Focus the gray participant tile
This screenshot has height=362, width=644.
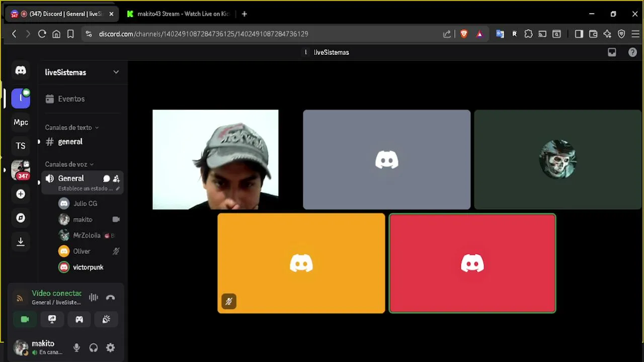[x=387, y=159]
